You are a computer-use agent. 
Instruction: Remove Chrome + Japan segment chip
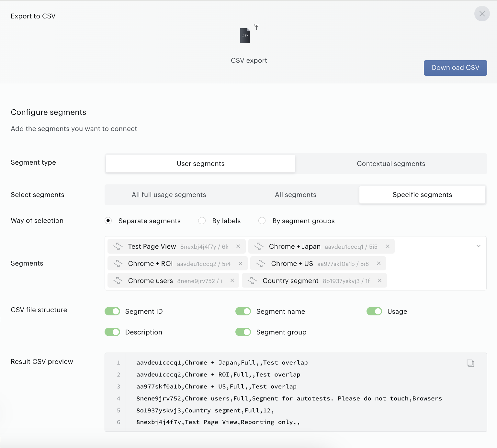pyautogui.click(x=388, y=246)
